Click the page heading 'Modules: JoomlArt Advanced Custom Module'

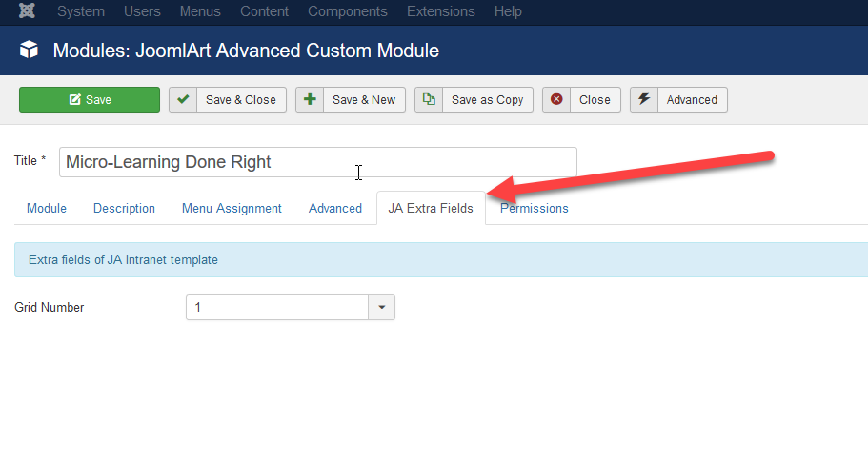pyautogui.click(x=246, y=51)
